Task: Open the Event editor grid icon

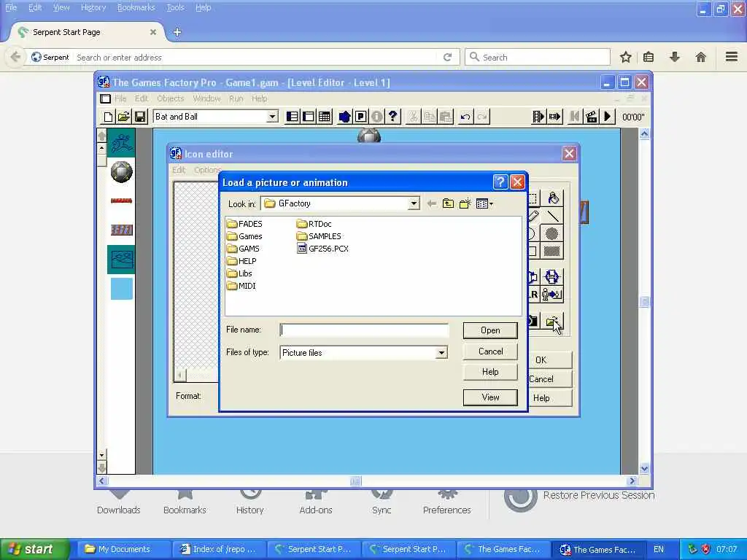Action: [325, 117]
